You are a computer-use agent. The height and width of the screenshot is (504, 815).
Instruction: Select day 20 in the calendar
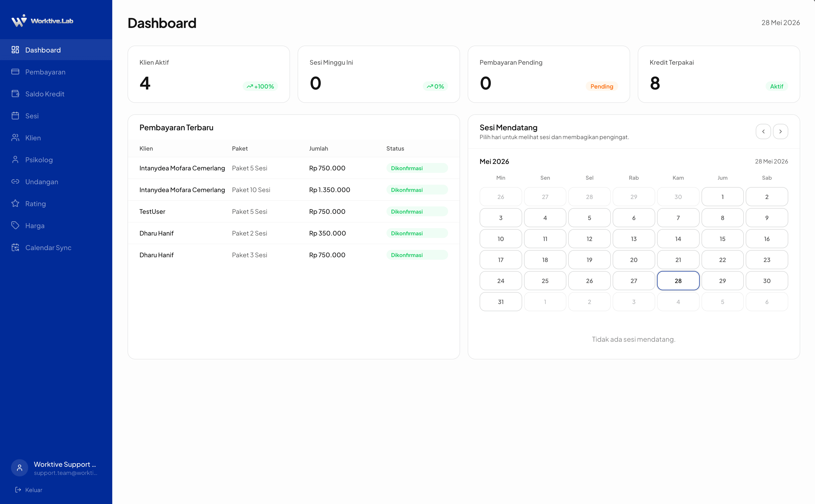coord(633,260)
